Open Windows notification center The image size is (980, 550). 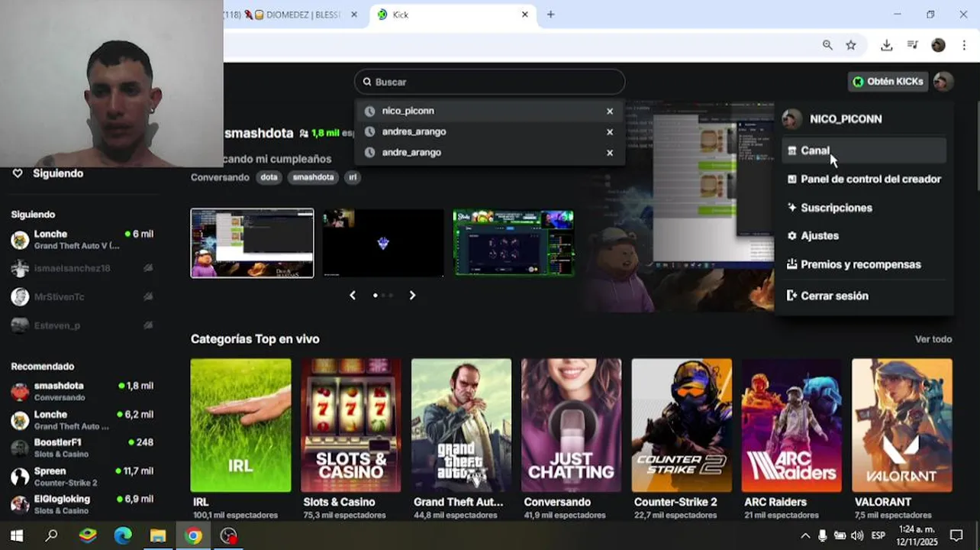tap(956, 535)
